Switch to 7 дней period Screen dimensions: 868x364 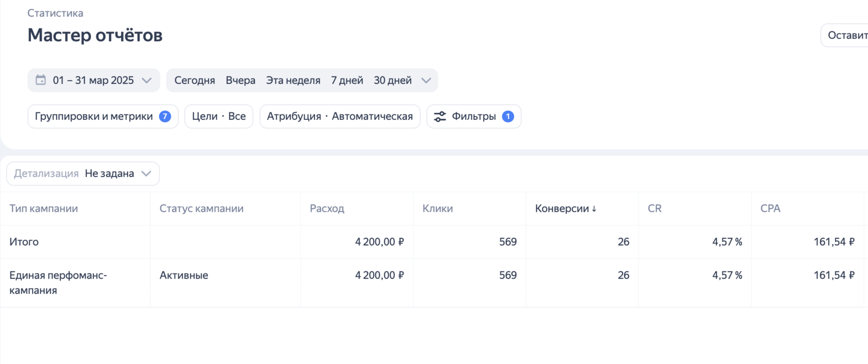347,80
